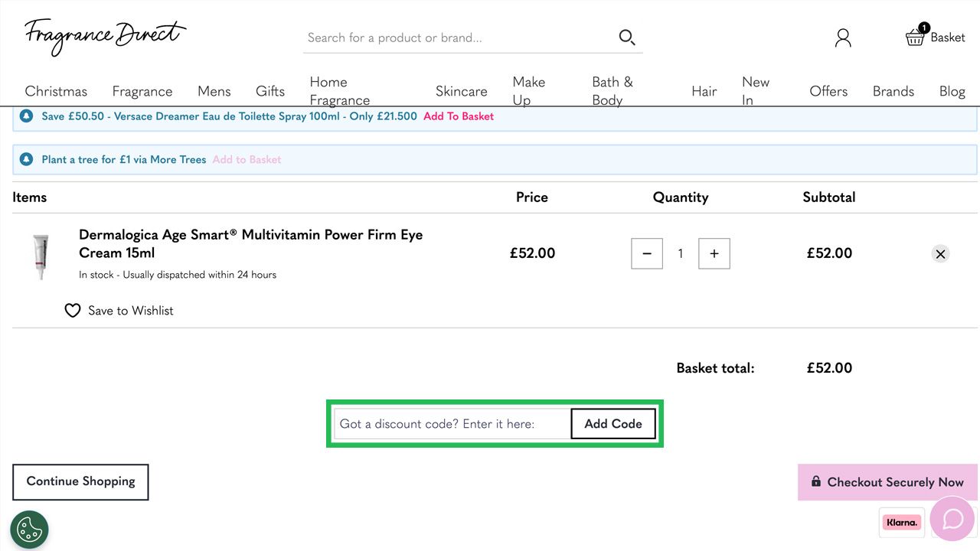Click the In stock dispatch notice text
980x551 pixels.
178,275
